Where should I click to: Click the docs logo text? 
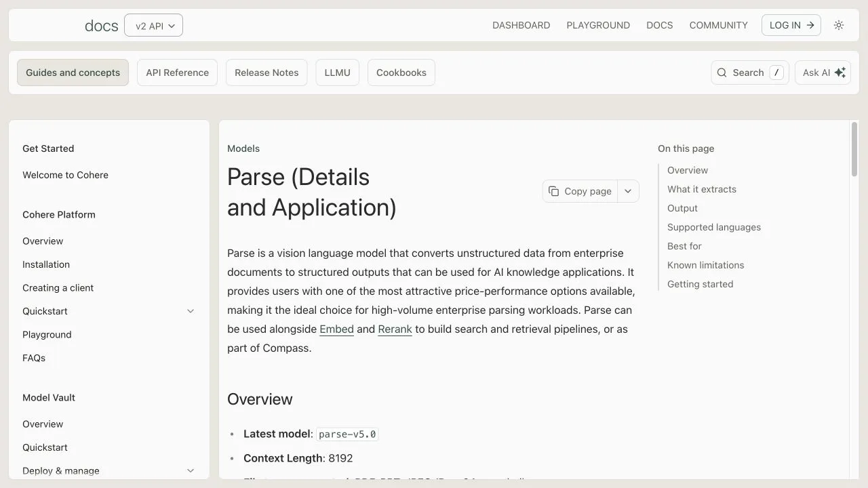[101, 26]
